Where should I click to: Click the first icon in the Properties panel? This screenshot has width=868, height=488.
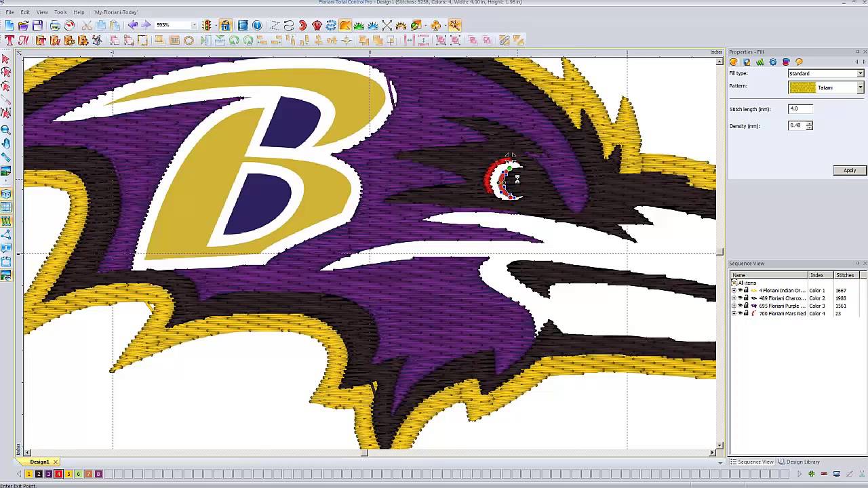[x=734, y=62]
